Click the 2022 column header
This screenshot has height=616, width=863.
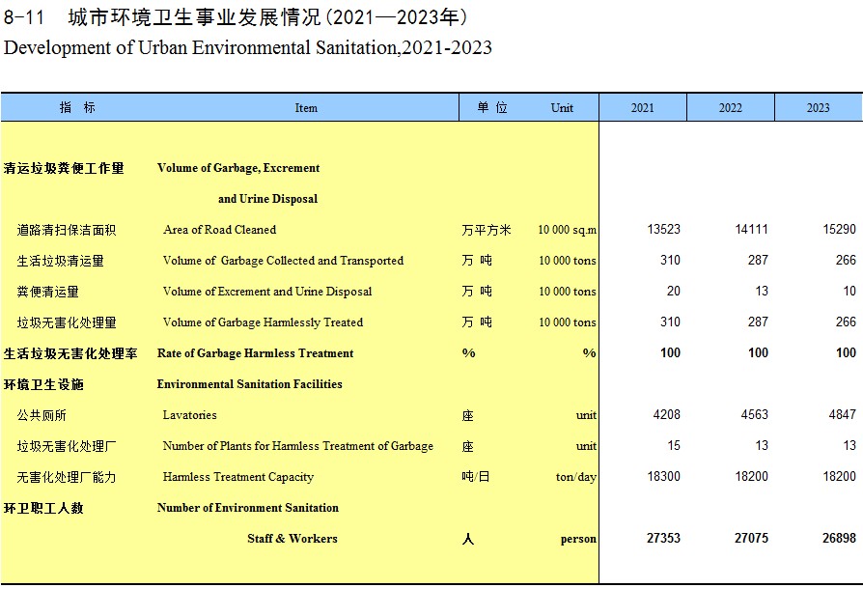[x=731, y=107]
